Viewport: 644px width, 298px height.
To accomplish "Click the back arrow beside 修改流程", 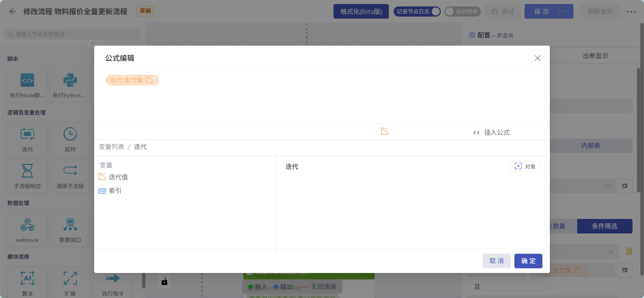I will (12, 11).
